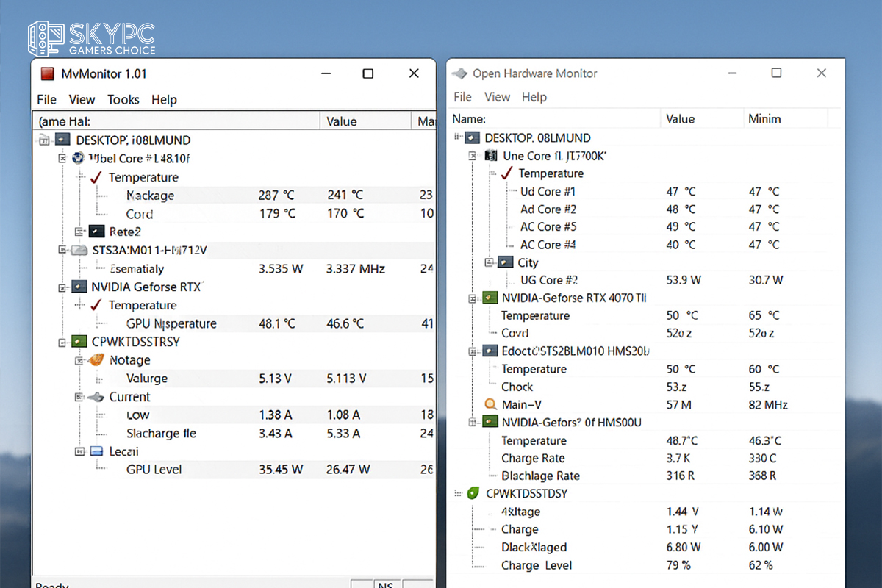Click the Open Hardware Monitor title bar icon
882x588 pixels.
pyautogui.click(x=459, y=73)
